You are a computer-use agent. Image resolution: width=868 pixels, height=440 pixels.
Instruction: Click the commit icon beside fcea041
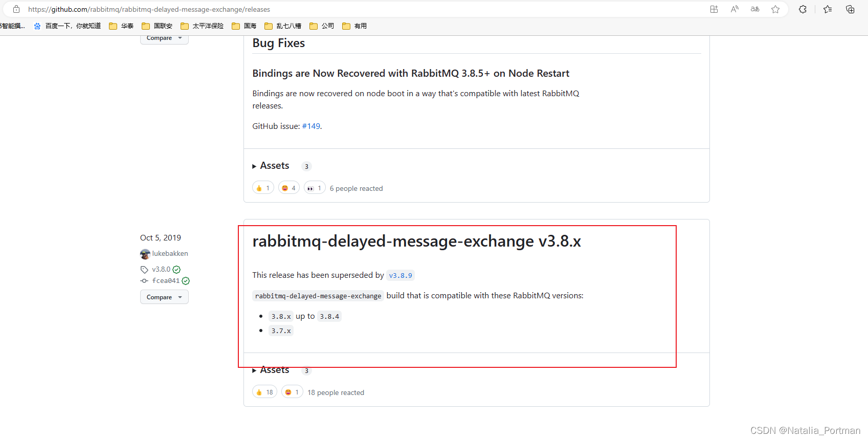pos(144,281)
